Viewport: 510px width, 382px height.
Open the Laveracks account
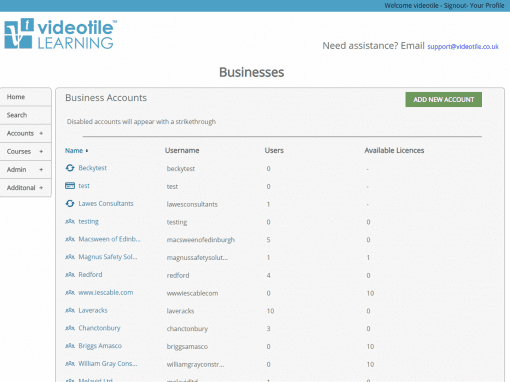pyautogui.click(x=93, y=310)
